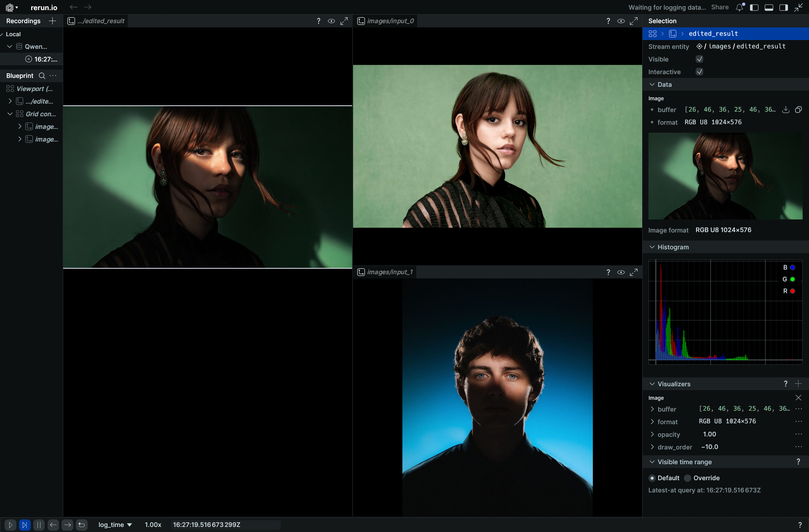Click the add recording plus icon
The image size is (809, 532).
tap(52, 21)
